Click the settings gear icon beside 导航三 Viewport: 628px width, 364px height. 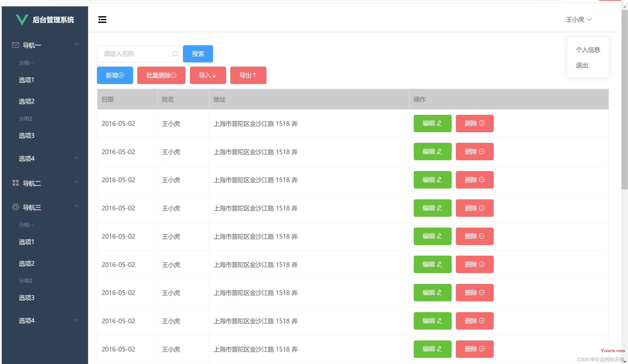click(14, 207)
